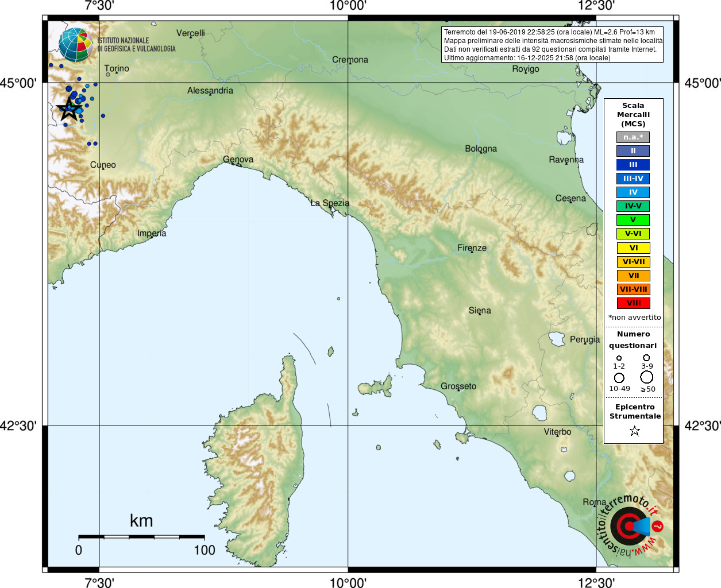Click the Siena city label

coord(480,311)
